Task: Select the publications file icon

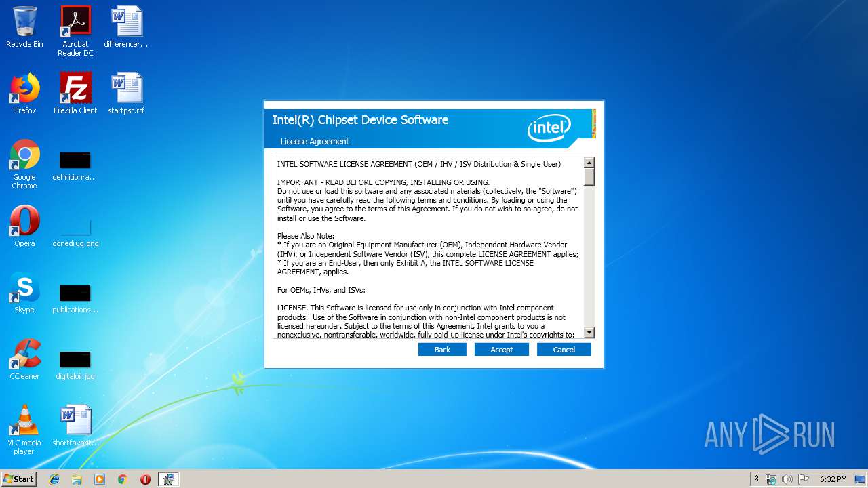Action: tap(75, 298)
